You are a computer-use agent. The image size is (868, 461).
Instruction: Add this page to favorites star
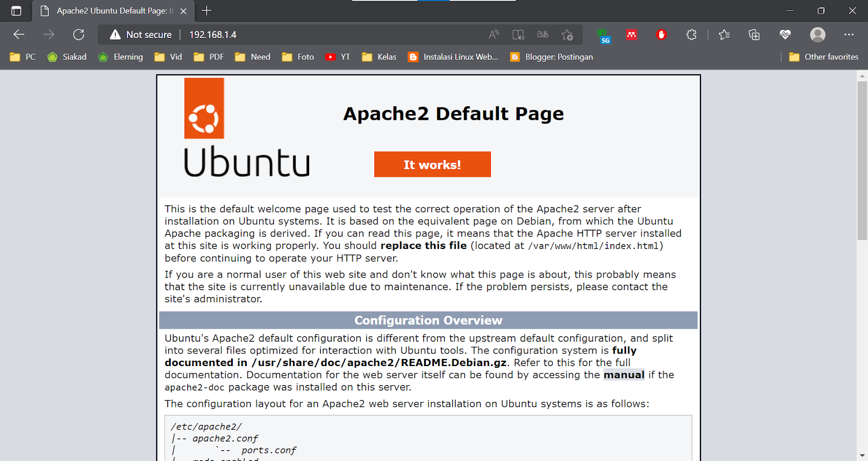[567, 35]
